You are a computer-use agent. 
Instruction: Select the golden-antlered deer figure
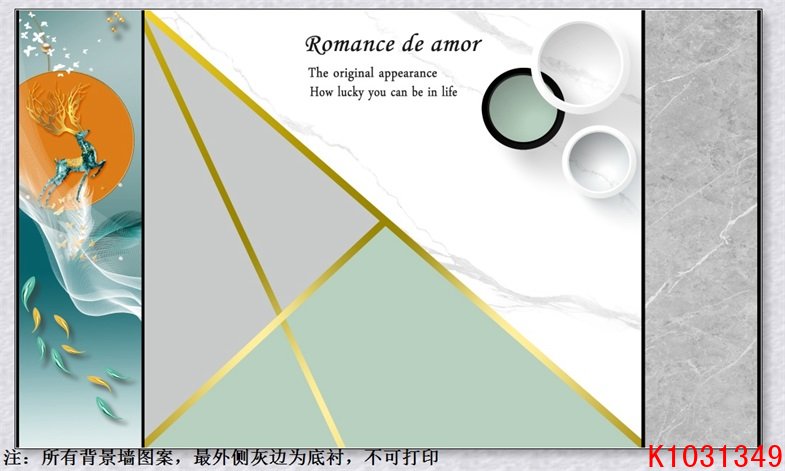65,143
